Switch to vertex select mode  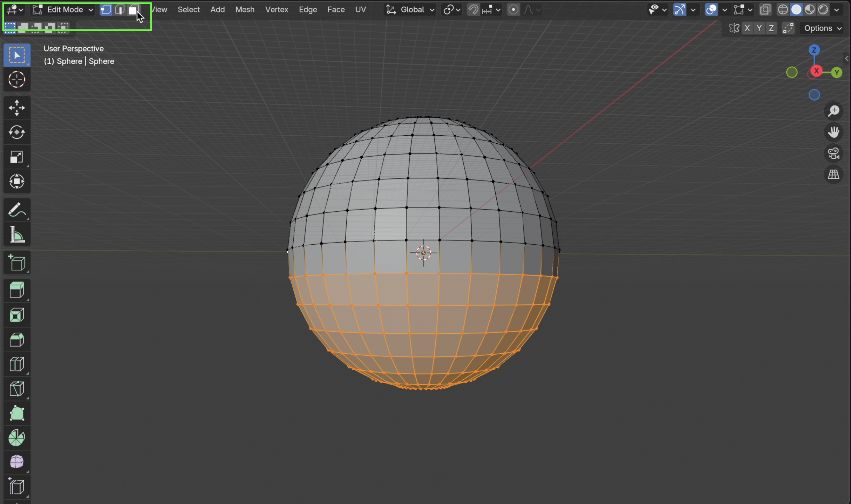point(106,9)
